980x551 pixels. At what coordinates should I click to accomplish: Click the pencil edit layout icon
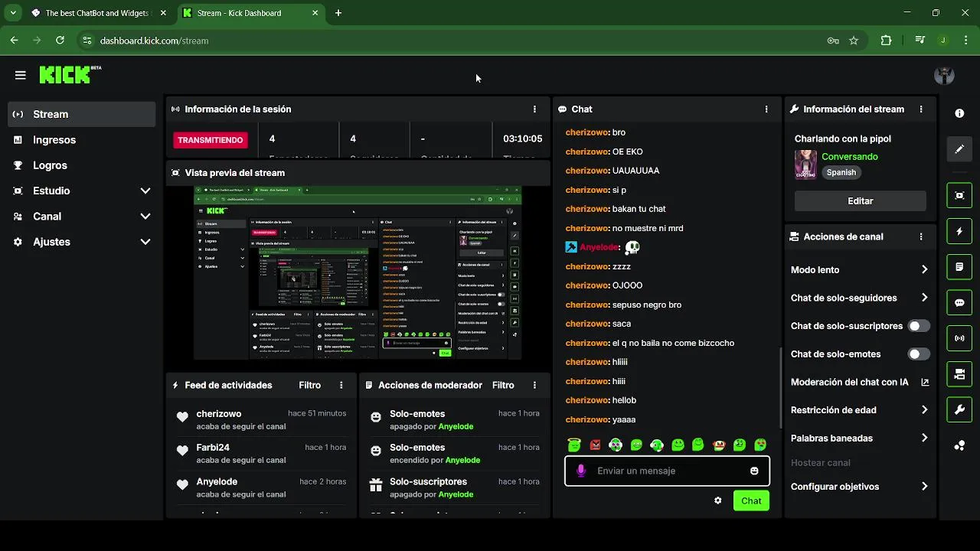pos(959,149)
